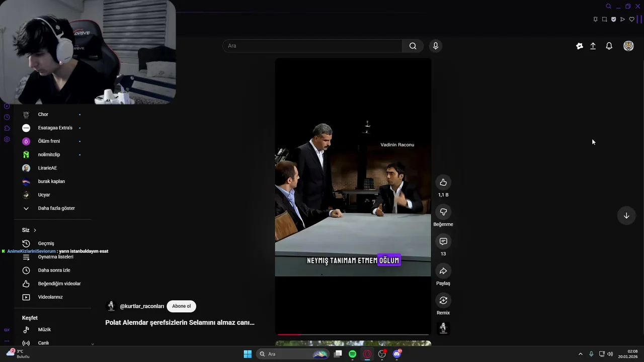Open the volume speaker in system tray

610,354
